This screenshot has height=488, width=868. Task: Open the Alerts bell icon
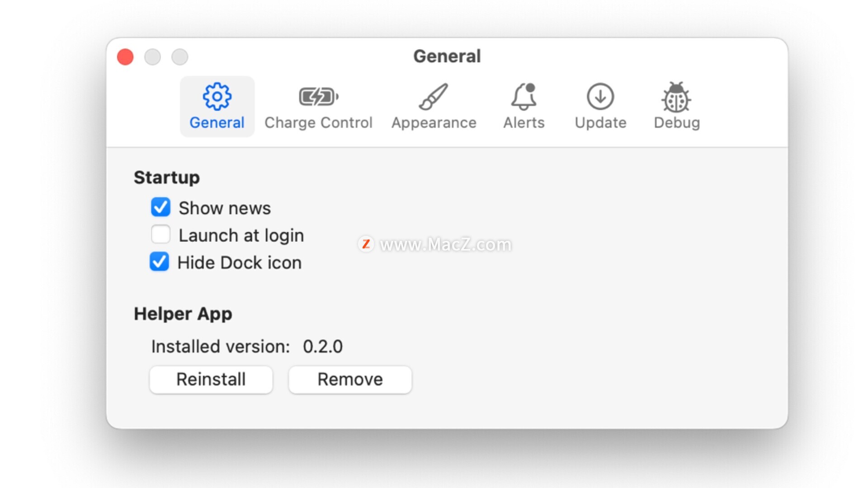point(524,96)
